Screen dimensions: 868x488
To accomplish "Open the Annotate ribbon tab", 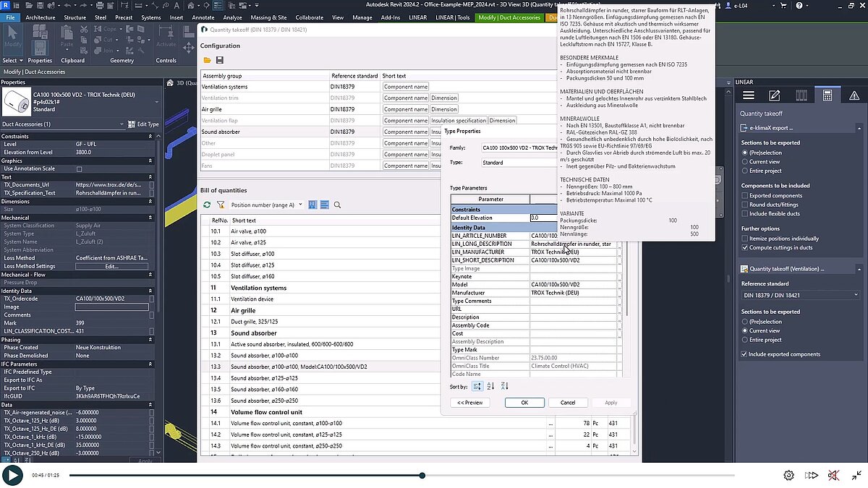I will [x=203, y=17].
